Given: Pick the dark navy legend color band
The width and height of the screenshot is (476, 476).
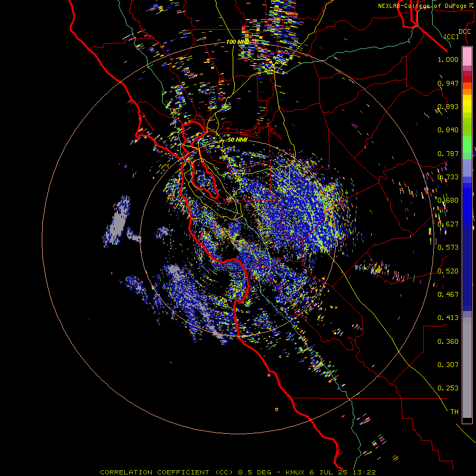Looking at the screenshot, I should 467,267.
